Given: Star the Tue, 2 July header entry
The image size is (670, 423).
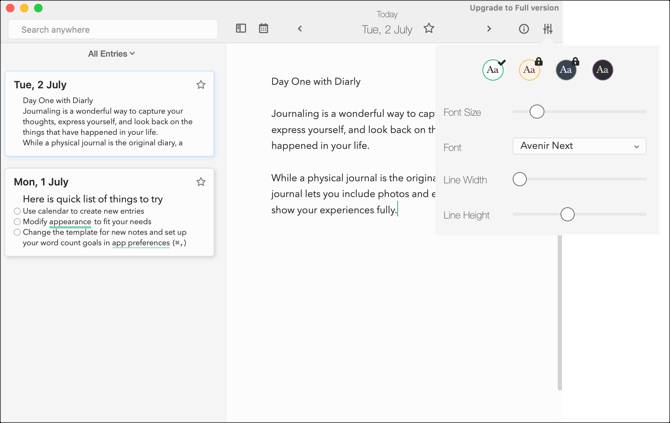Looking at the screenshot, I should point(429,28).
